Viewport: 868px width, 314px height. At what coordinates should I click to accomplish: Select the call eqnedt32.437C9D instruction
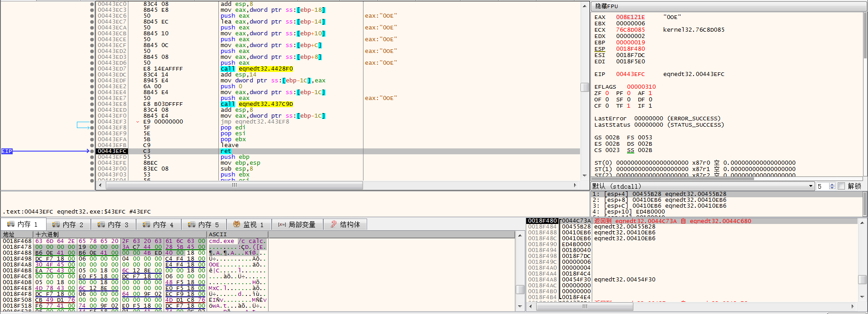tap(256, 104)
